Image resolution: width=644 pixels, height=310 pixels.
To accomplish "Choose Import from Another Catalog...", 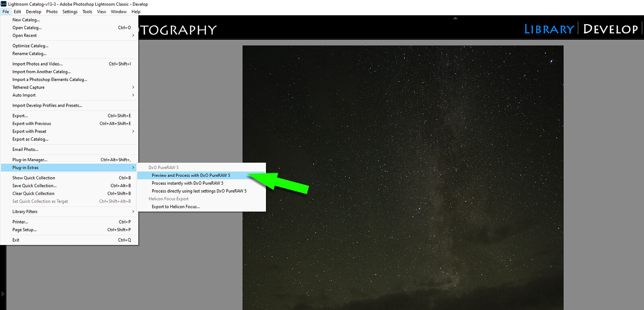I will (x=69, y=72).
